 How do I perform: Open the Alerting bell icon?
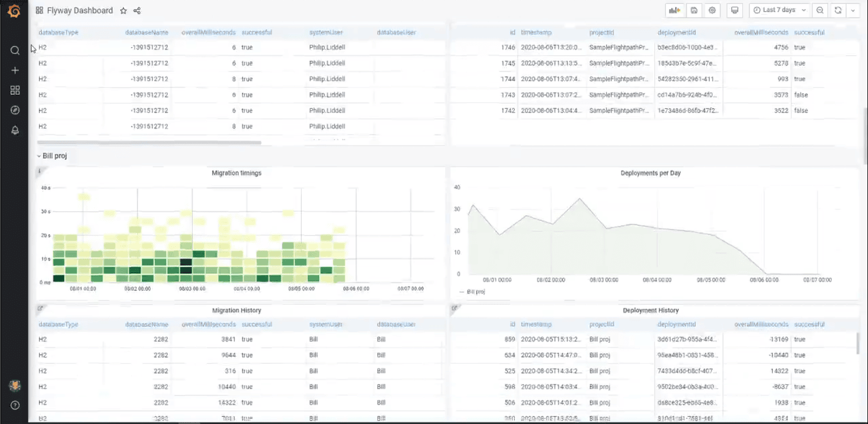coord(15,129)
